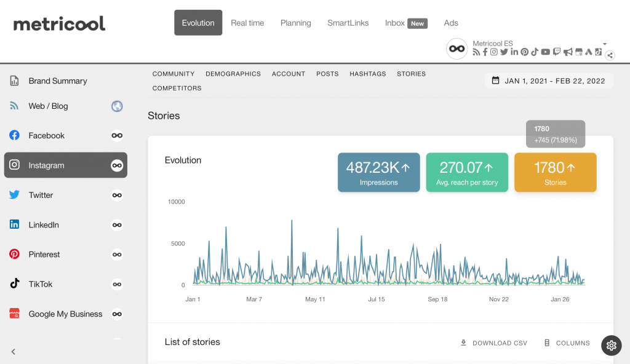The height and width of the screenshot is (364, 630).
Task: Click the infinity badge next to LinkedIn
Action: 117,225
